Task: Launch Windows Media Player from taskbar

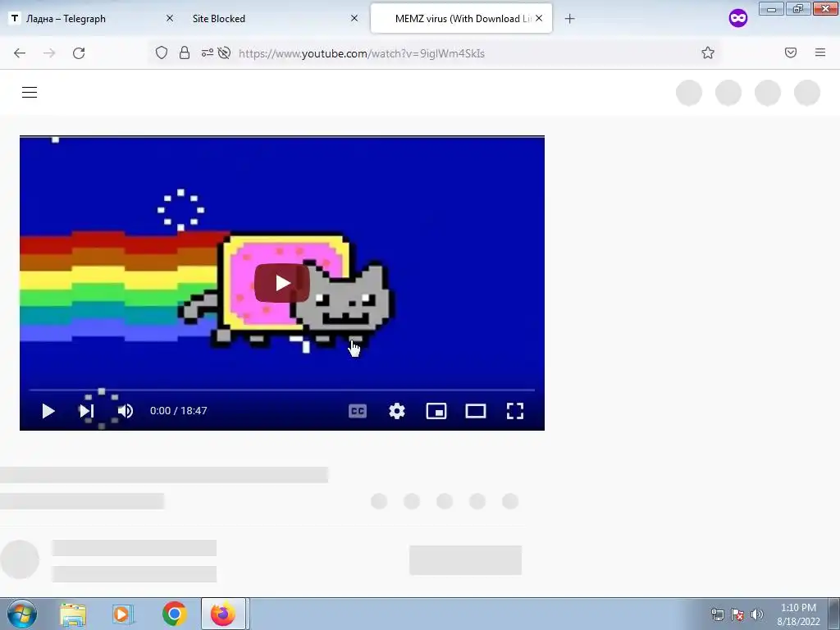Action: point(123,614)
